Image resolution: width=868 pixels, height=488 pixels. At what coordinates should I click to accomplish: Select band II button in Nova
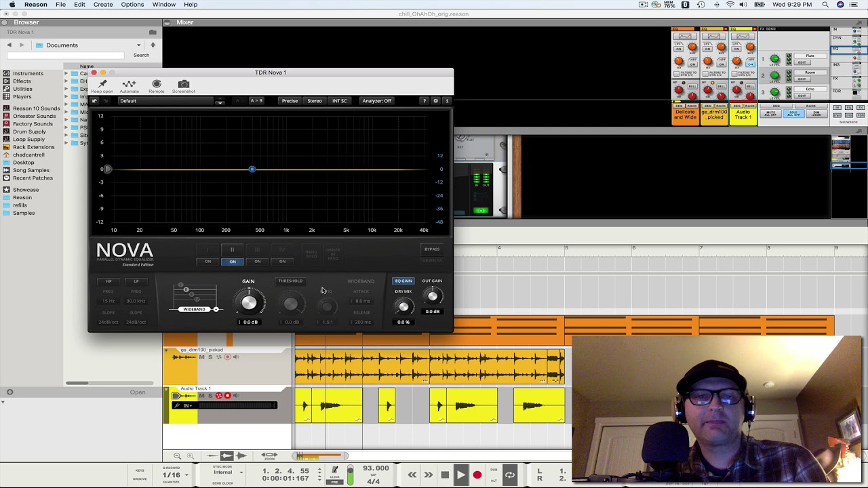(232, 249)
